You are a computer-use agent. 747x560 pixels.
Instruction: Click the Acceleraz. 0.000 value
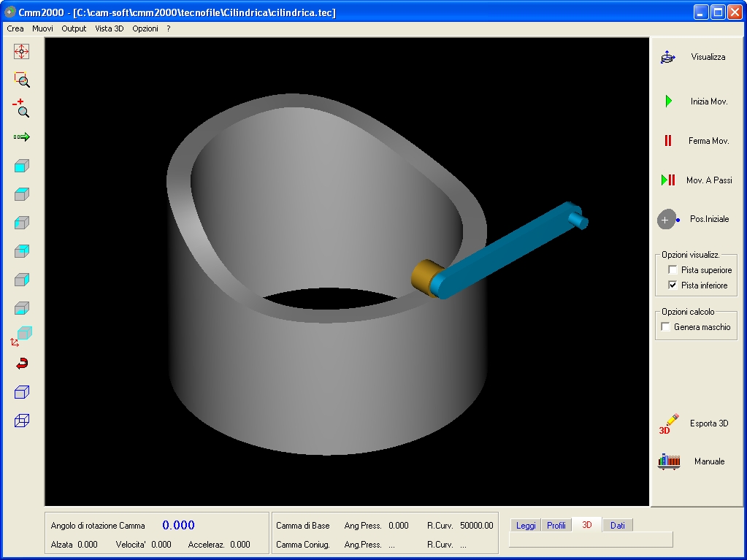(240, 544)
